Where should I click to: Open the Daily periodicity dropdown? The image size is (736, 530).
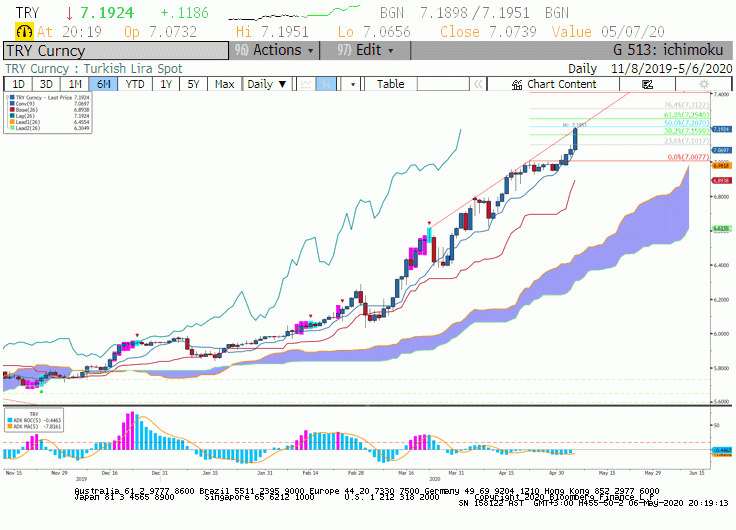(x=267, y=84)
